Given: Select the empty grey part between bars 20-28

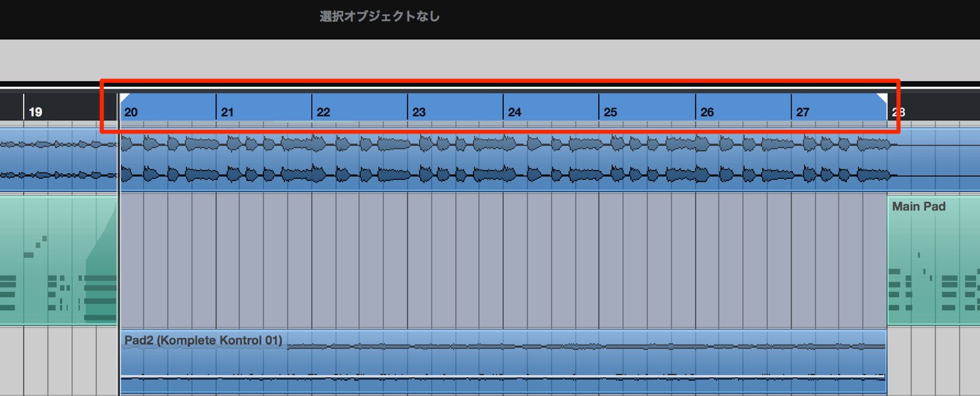Looking at the screenshot, I should (504, 260).
